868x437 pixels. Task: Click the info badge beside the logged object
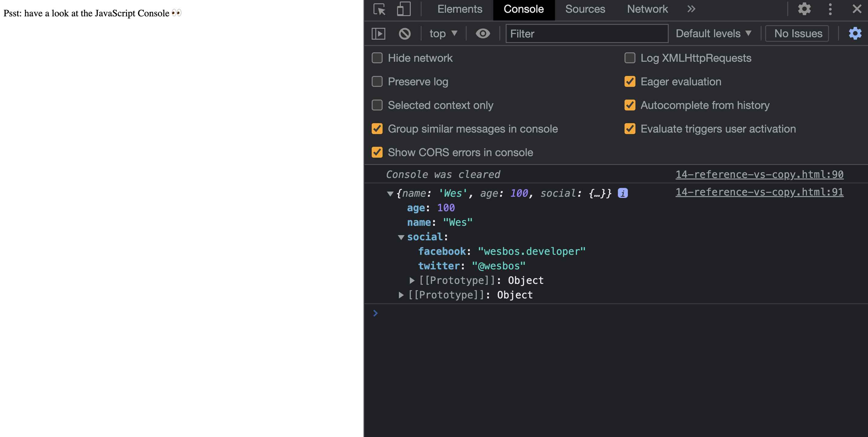click(623, 193)
